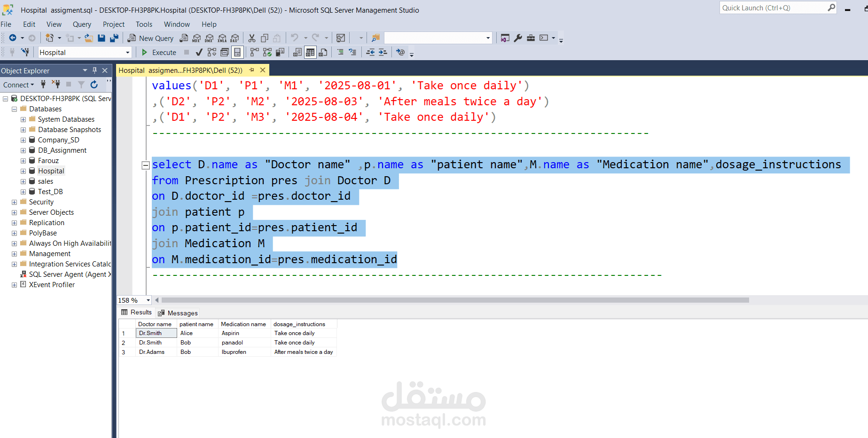Click the Change Connection plug icon
This screenshot has height=438, width=868.
[25, 52]
